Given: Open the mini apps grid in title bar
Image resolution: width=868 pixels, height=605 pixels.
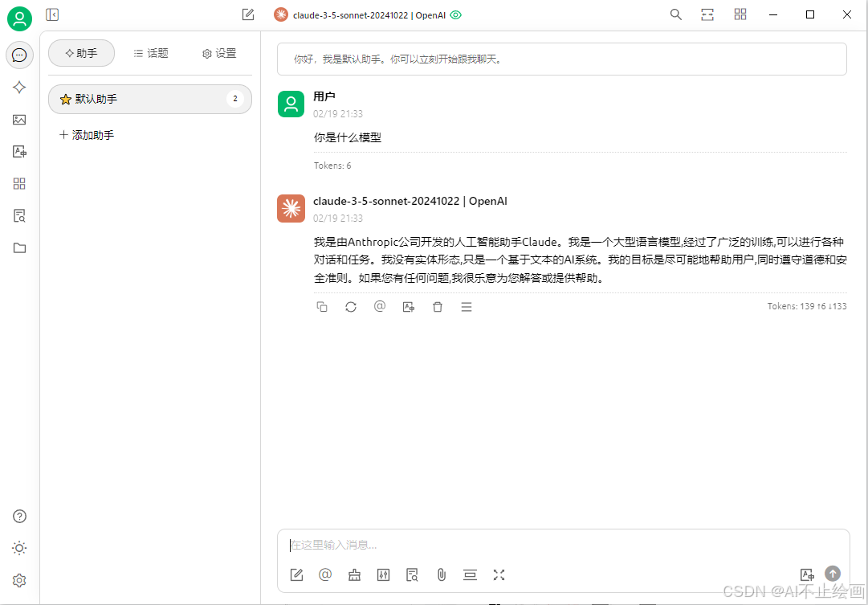Looking at the screenshot, I should pos(740,15).
